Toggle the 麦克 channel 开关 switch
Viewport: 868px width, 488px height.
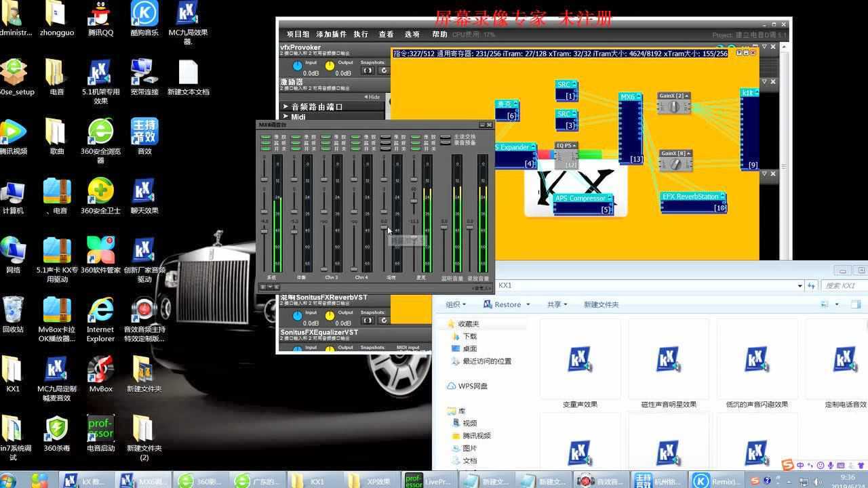pos(415,148)
